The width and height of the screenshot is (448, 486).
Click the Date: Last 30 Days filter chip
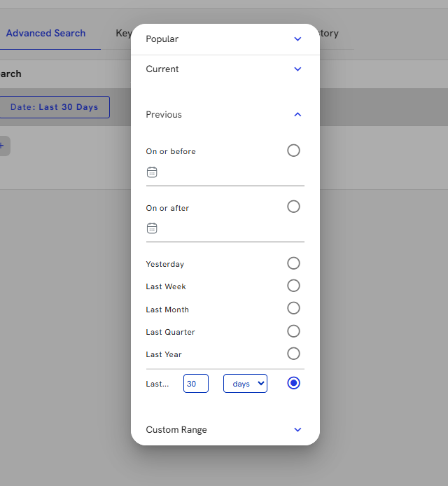point(54,107)
